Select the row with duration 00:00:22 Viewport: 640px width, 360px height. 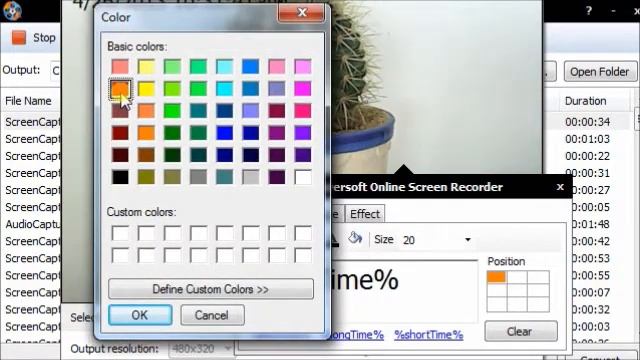[587, 156]
